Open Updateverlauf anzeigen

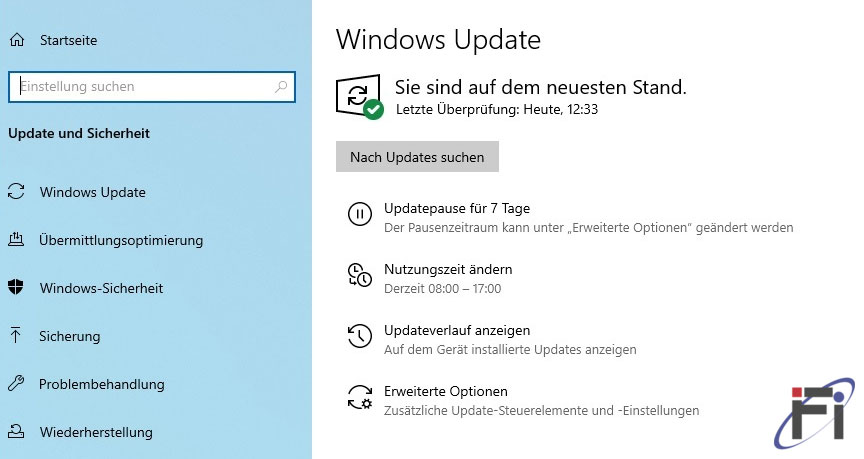[457, 331]
